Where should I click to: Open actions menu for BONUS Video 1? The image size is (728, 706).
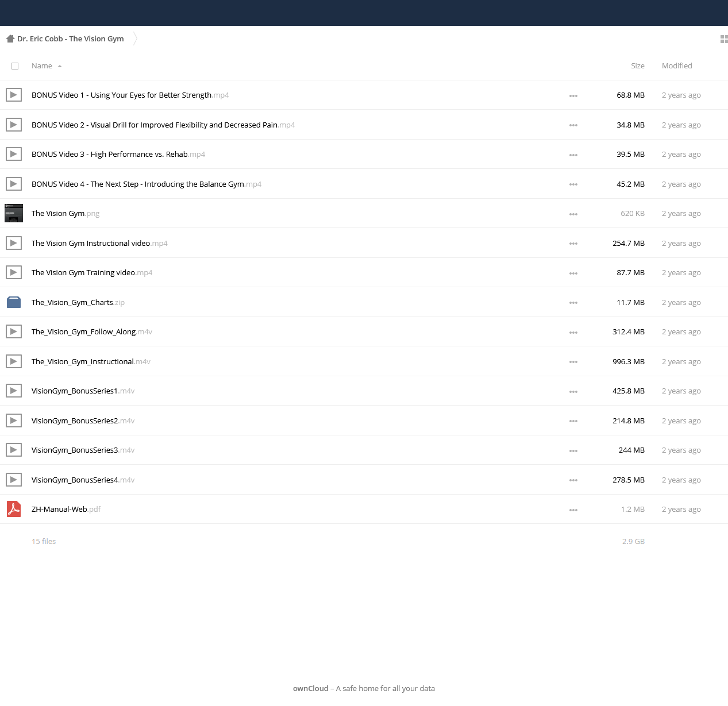(573, 96)
